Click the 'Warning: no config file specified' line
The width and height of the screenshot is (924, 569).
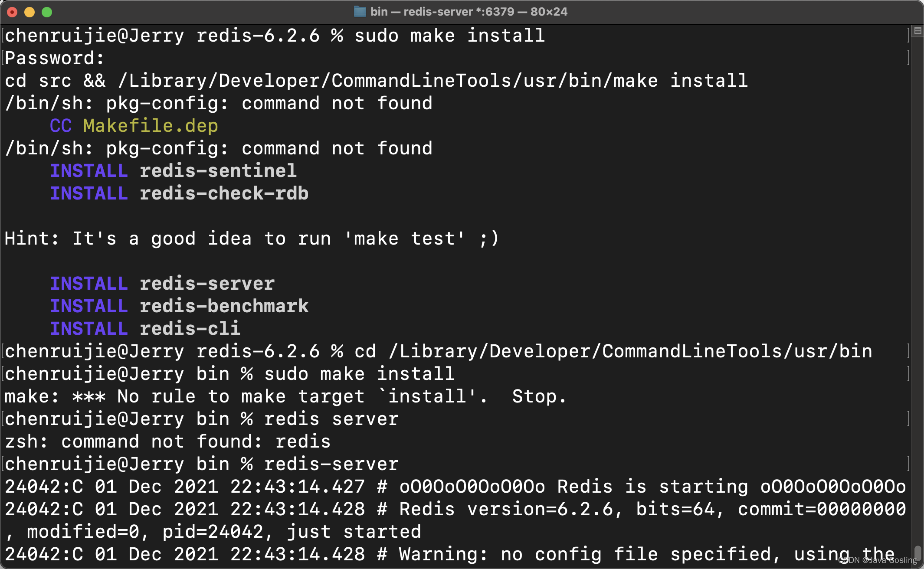coord(586,554)
